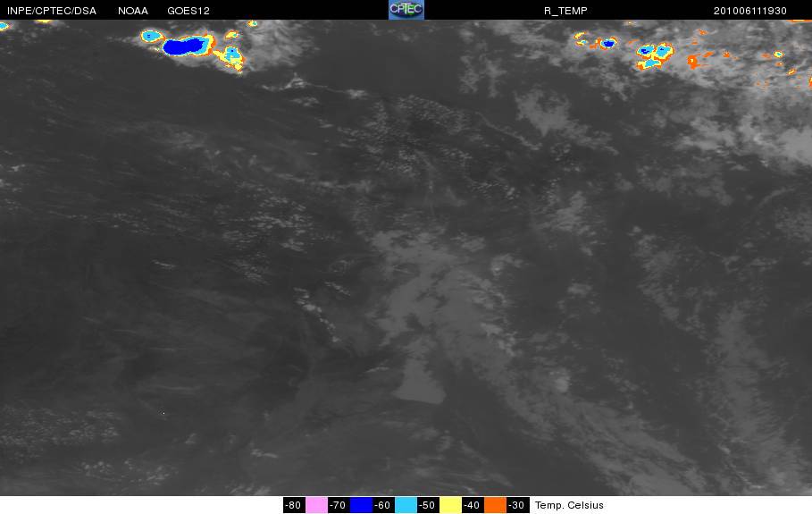Click the GOES12 satellite label
This screenshot has height=514, width=812.
[x=188, y=11]
